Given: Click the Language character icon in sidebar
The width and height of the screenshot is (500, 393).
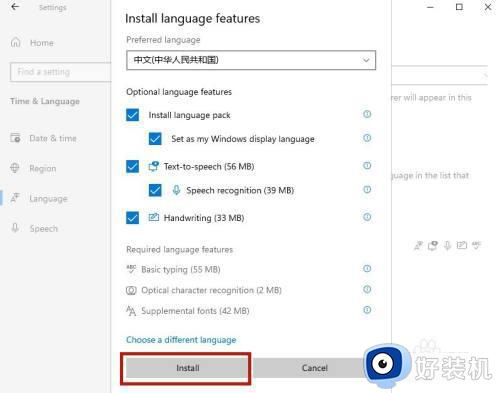Looking at the screenshot, I should tap(15, 198).
